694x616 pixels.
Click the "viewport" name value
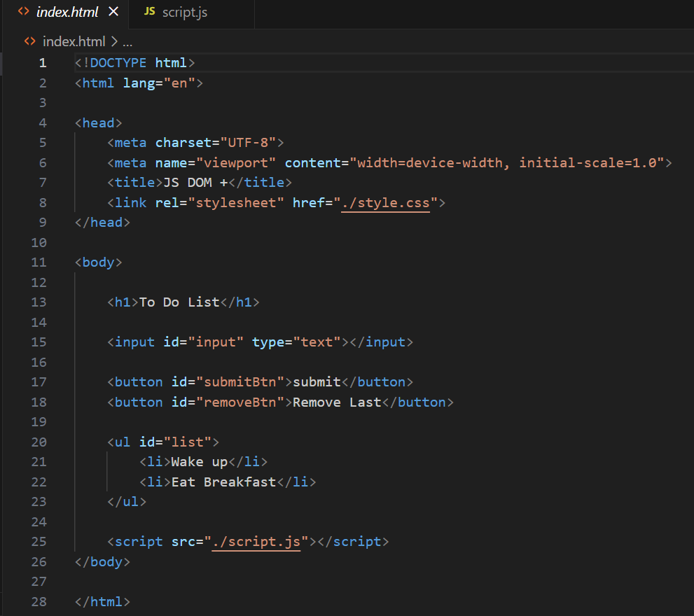pyautogui.click(x=236, y=163)
